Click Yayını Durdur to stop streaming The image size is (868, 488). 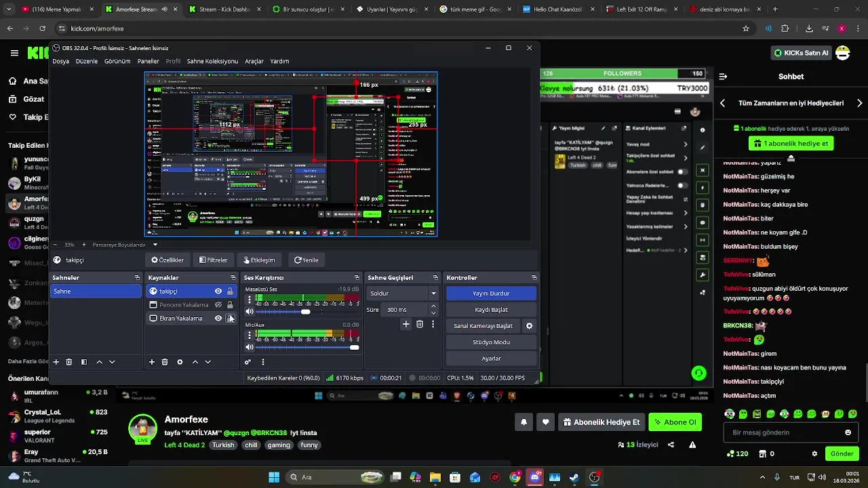491,293
